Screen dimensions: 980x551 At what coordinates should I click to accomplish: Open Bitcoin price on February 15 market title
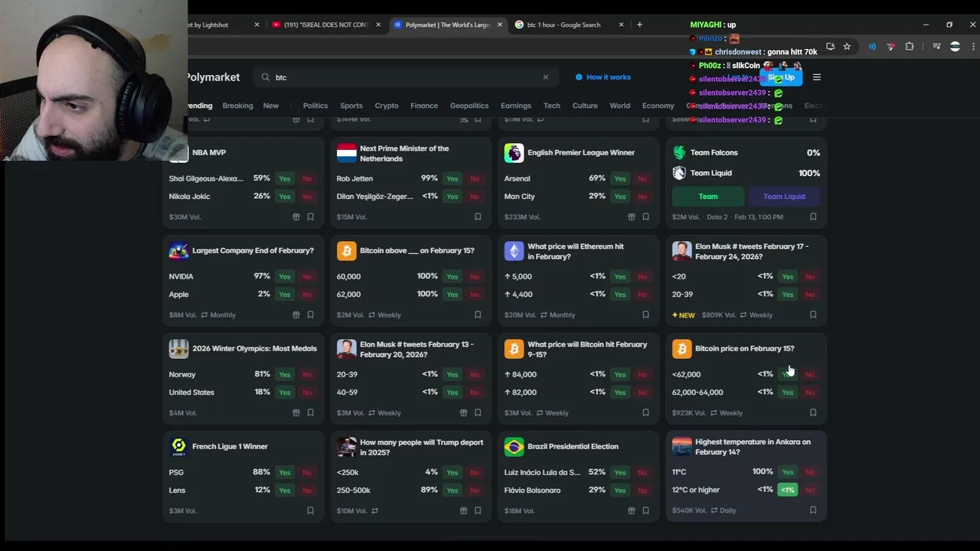pyautogui.click(x=744, y=348)
